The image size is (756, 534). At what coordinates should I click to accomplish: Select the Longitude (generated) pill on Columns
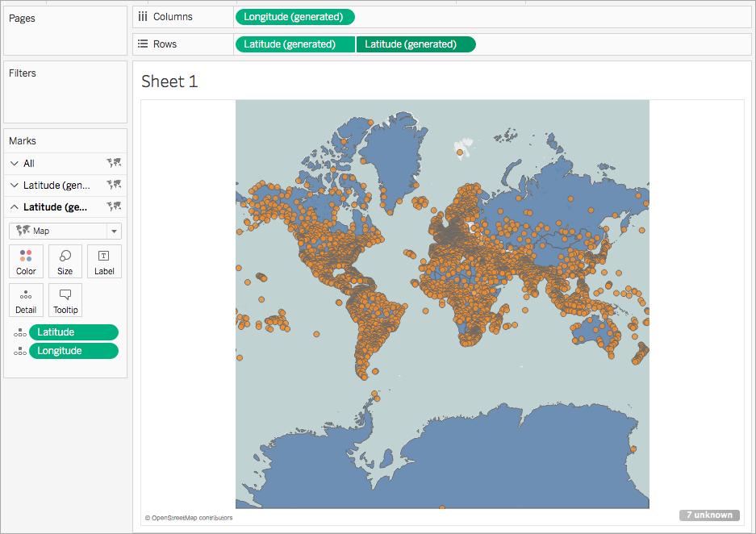point(294,17)
